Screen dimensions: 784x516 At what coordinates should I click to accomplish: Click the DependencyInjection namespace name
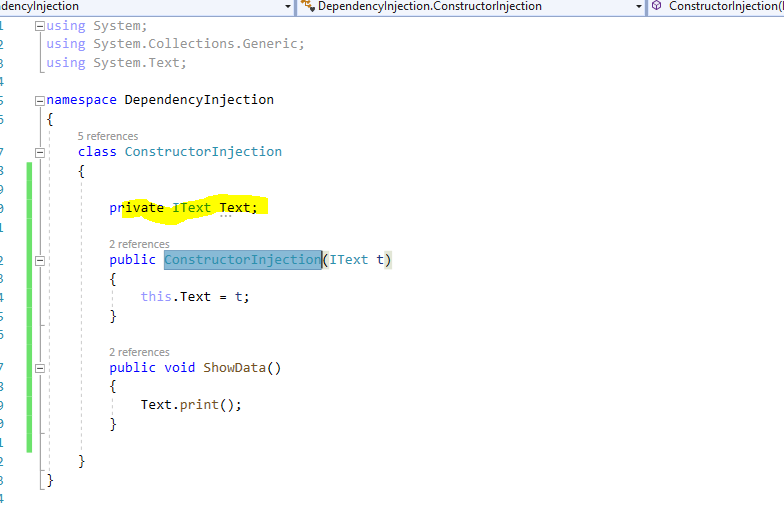click(199, 100)
